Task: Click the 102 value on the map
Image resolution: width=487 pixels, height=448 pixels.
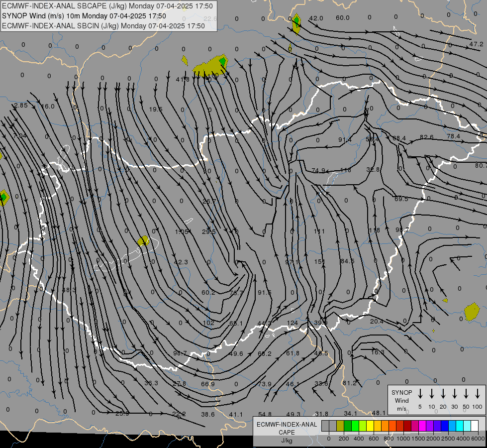Action: pos(208,323)
